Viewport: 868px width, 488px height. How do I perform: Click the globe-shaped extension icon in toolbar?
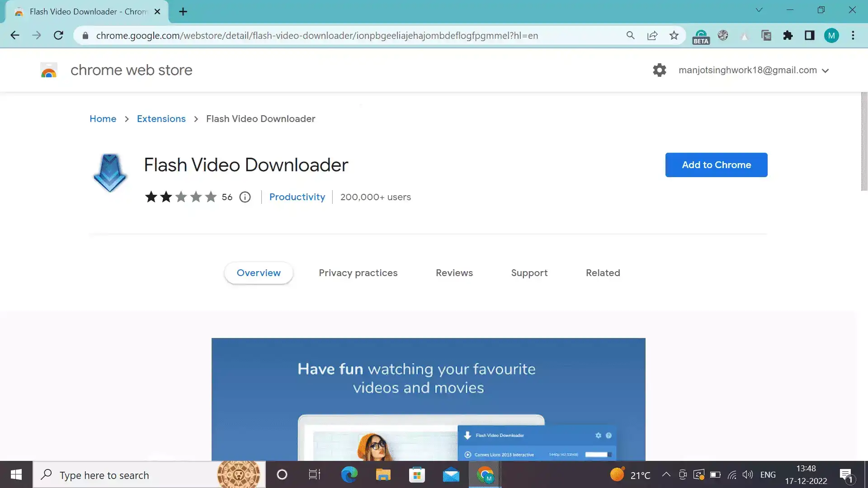[723, 35]
